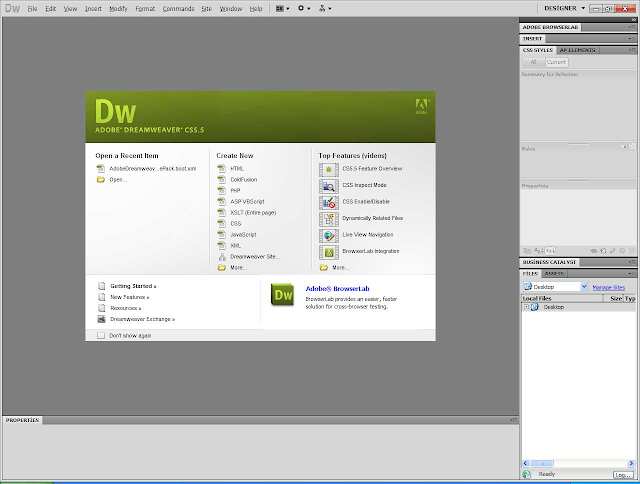
Task: Click Show list view icon in CSS panel
Action: [539, 251]
